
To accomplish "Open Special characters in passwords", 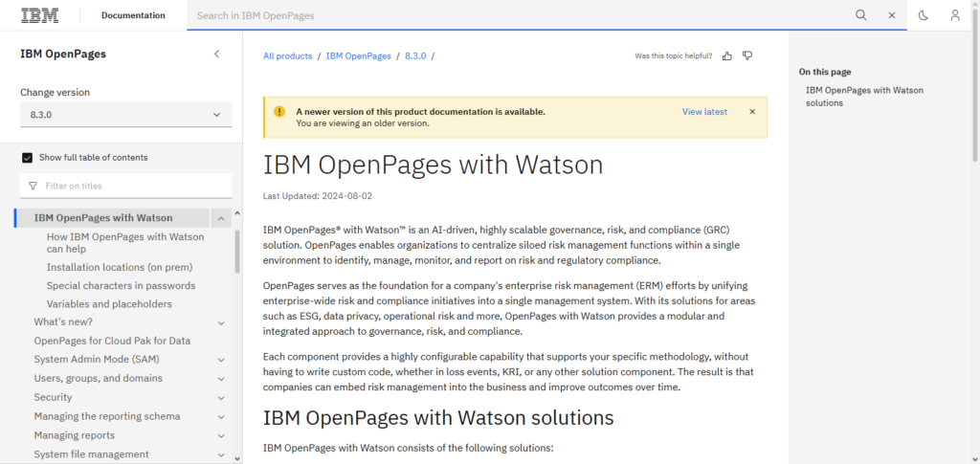I will click(121, 285).
